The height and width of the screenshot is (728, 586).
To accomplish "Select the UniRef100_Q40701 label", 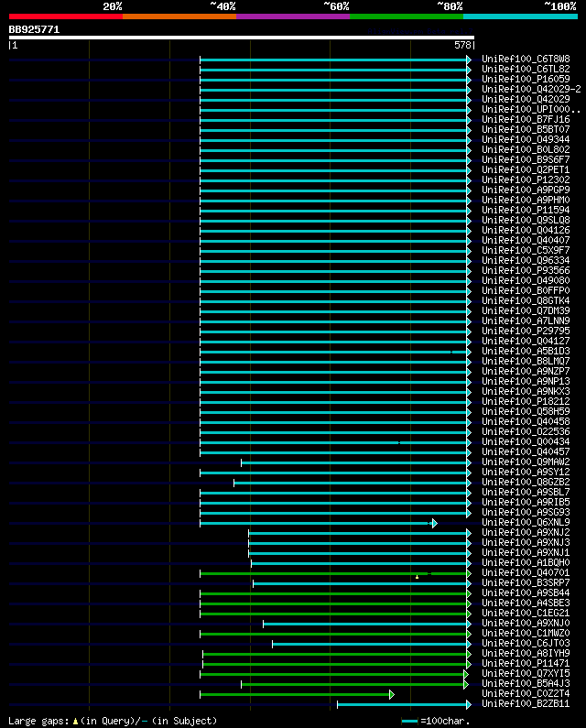I will (x=526, y=573).
